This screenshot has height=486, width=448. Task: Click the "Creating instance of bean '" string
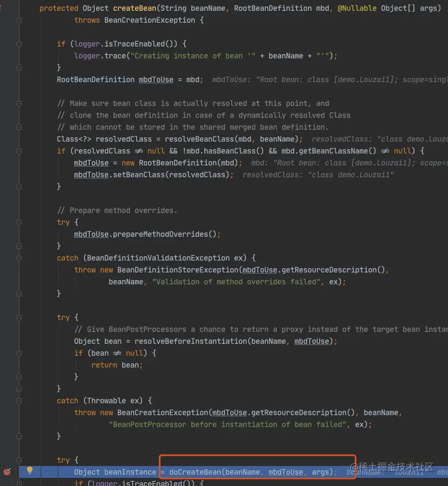tap(193, 56)
